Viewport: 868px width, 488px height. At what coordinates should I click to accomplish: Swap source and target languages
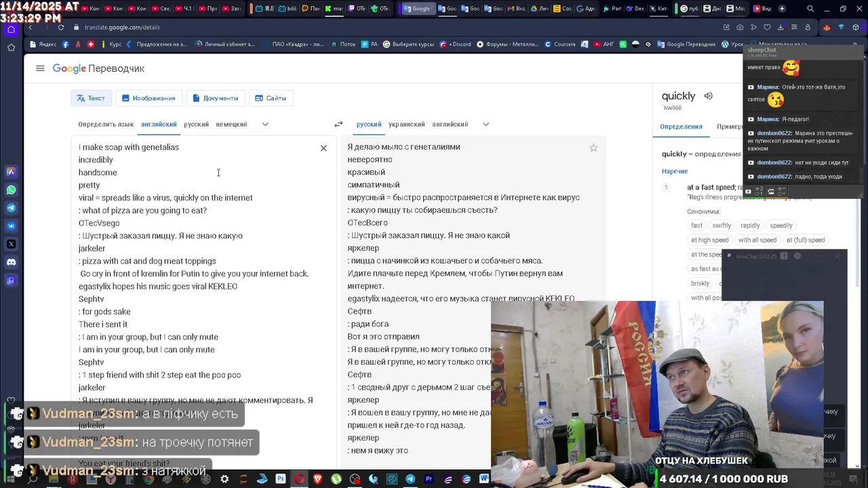point(338,124)
